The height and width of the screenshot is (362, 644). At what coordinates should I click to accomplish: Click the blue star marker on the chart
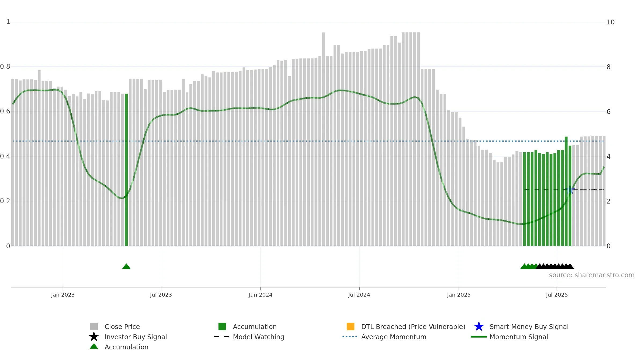coord(570,190)
